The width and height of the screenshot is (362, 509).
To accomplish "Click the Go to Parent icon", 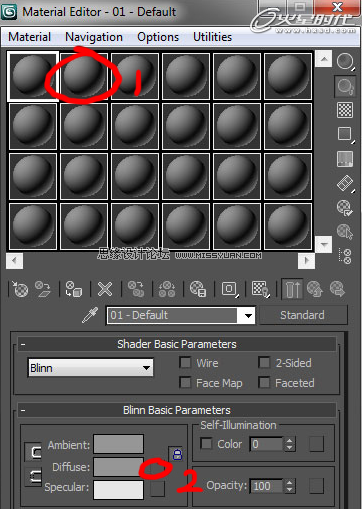I will [315, 289].
